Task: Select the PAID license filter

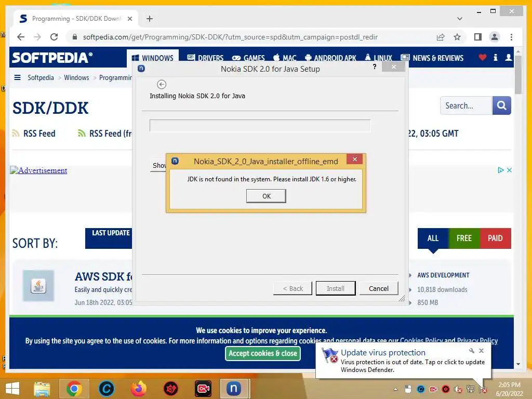Action: click(x=495, y=238)
